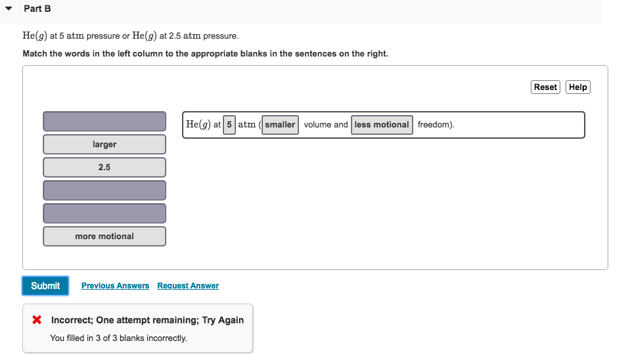This screenshot has height=364, width=628.
Task: Click the 'smaller' filled blank
Action: [280, 125]
